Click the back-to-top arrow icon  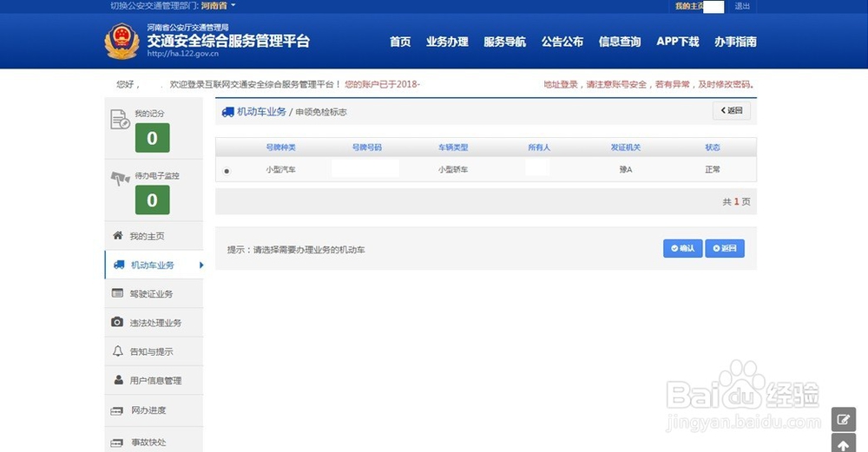click(843, 443)
